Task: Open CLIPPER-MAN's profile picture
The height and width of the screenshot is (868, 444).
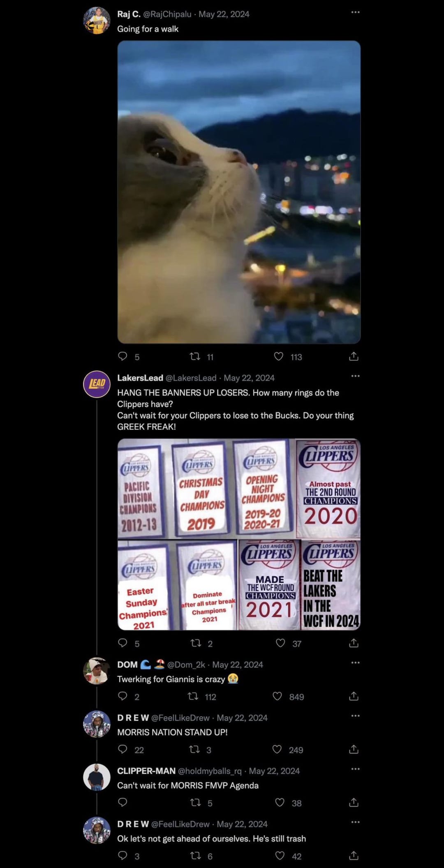Action: click(97, 777)
